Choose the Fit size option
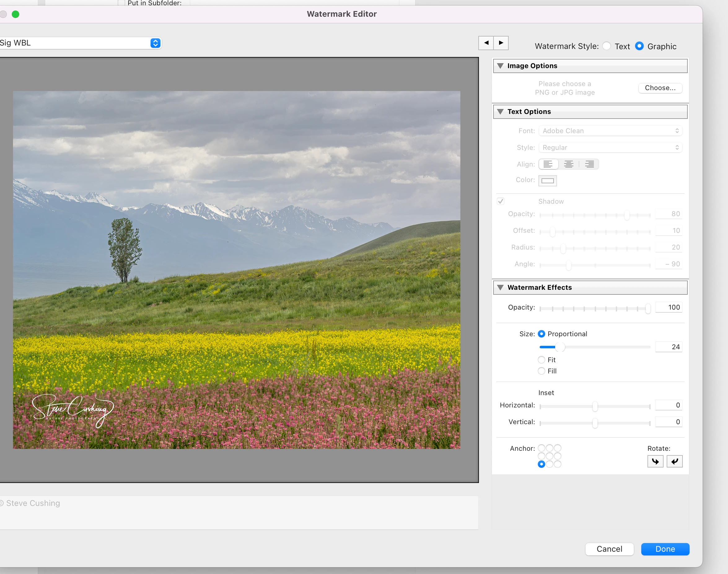This screenshot has height=574, width=728. pos(542,360)
